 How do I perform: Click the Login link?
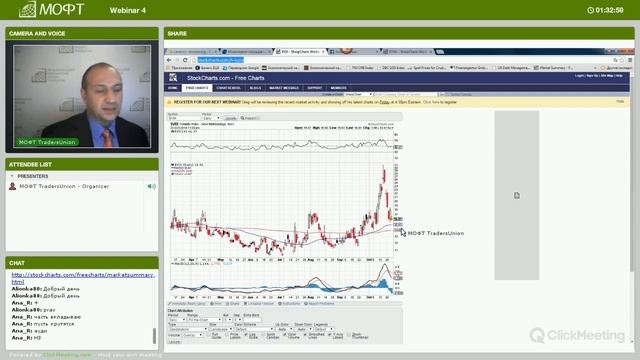(579, 76)
